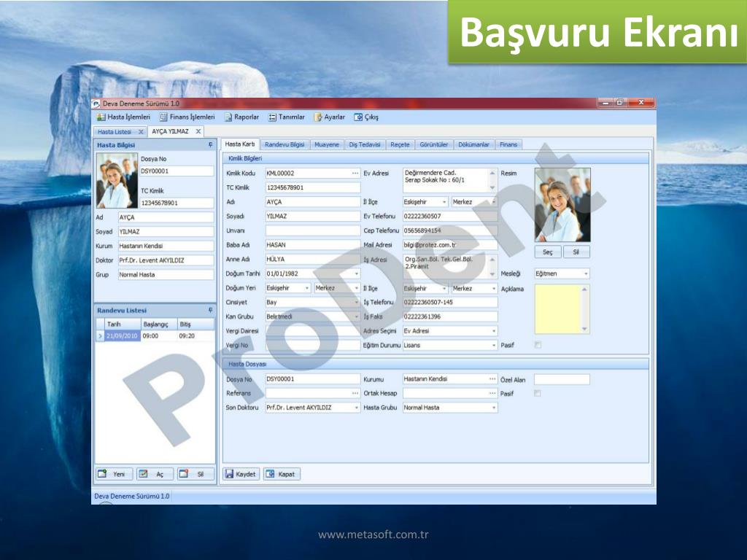Open the home İl İlçe Eskişehir dropdown
This screenshot has width=747, height=560.
coord(444,202)
